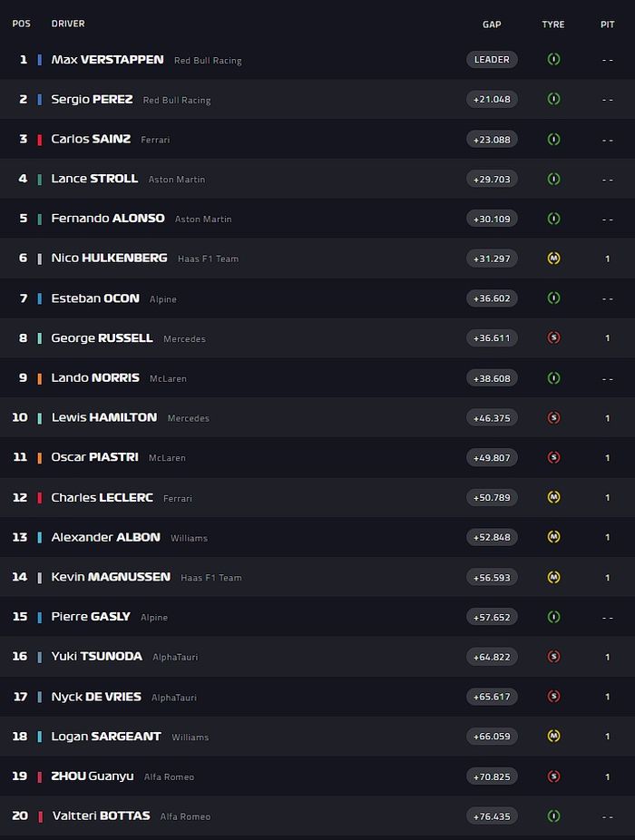Click Sargeant's medium tyre icon
The width and height of the screenshot is (635, 840).
pyautogui.click(x=553, y=737)
